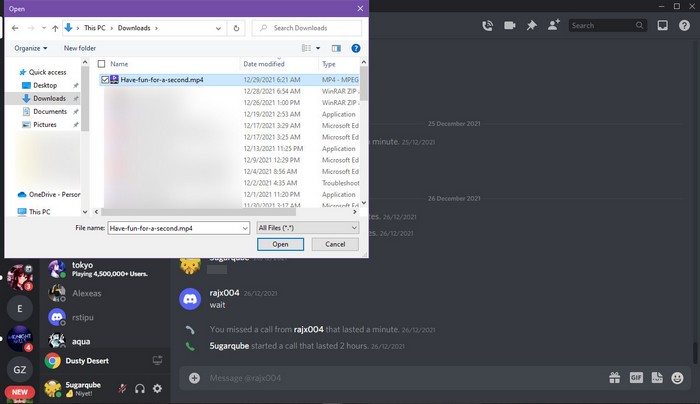Open DM with Alexeas

click(105, 293)
